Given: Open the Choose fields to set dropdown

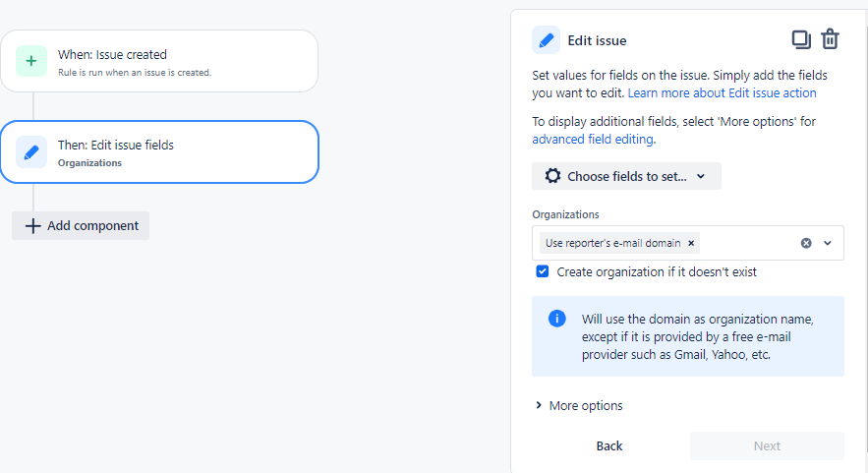Looking at the screenshot, I should coord(626,176).
